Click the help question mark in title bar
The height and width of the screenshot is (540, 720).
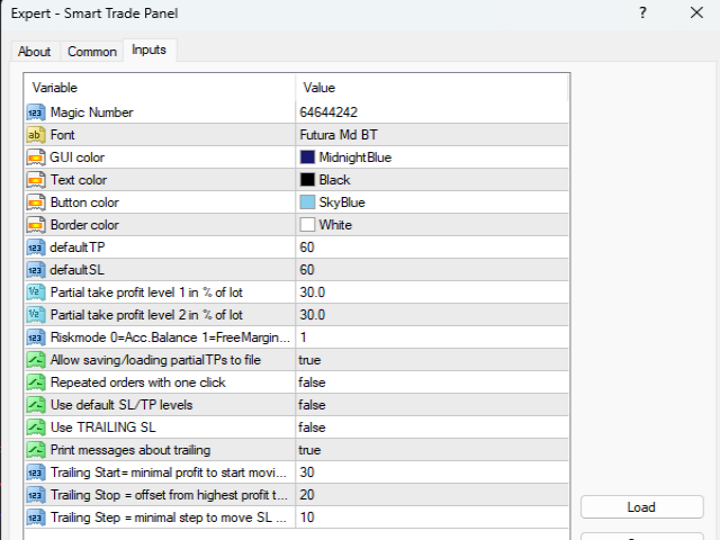click(643, 13)
